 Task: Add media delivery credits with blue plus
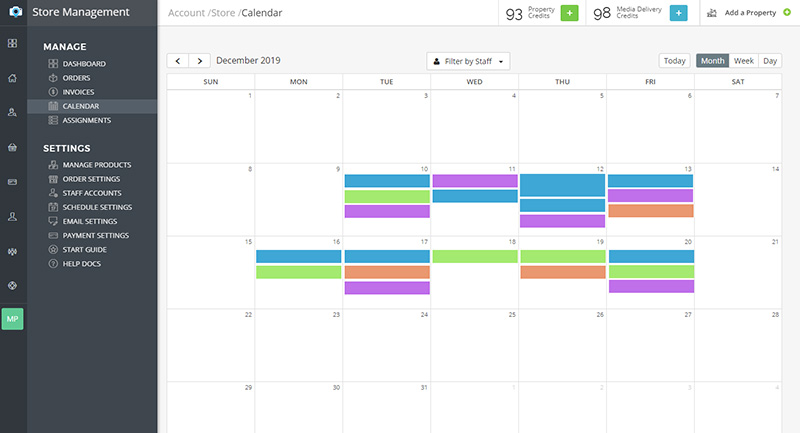[x=678, y=13]
